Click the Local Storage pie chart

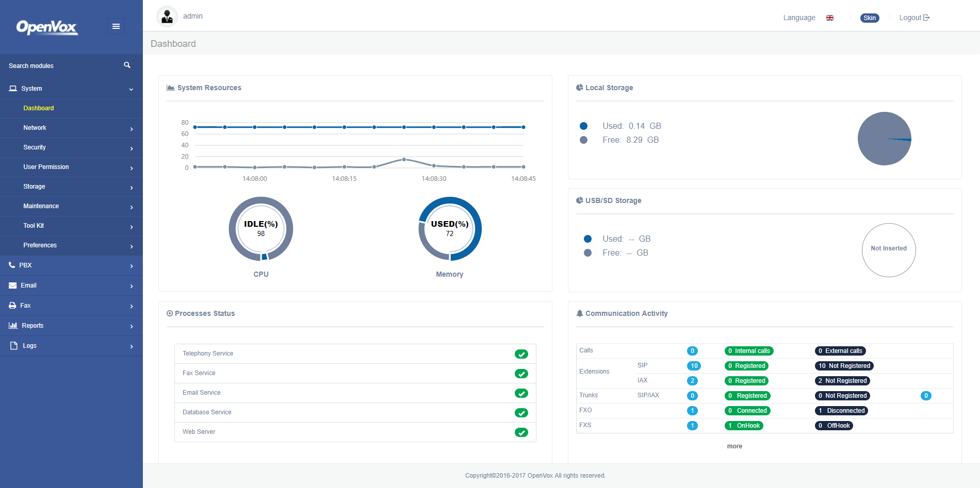click(885, 139)
